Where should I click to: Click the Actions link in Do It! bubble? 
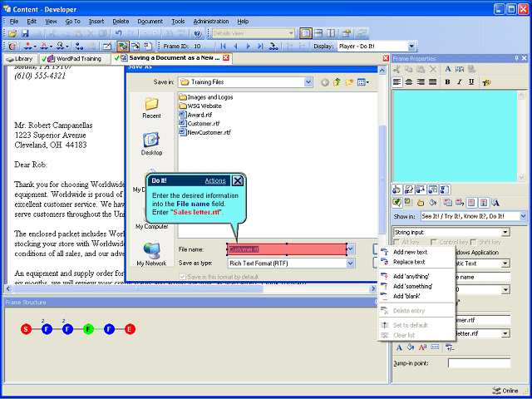click(x=215, y=181)
